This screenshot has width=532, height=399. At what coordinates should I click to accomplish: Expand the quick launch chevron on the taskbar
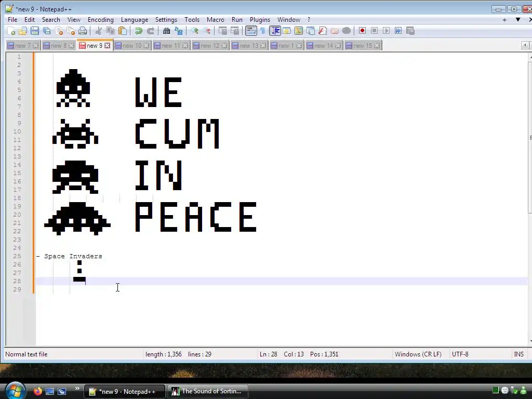point(77,389)
